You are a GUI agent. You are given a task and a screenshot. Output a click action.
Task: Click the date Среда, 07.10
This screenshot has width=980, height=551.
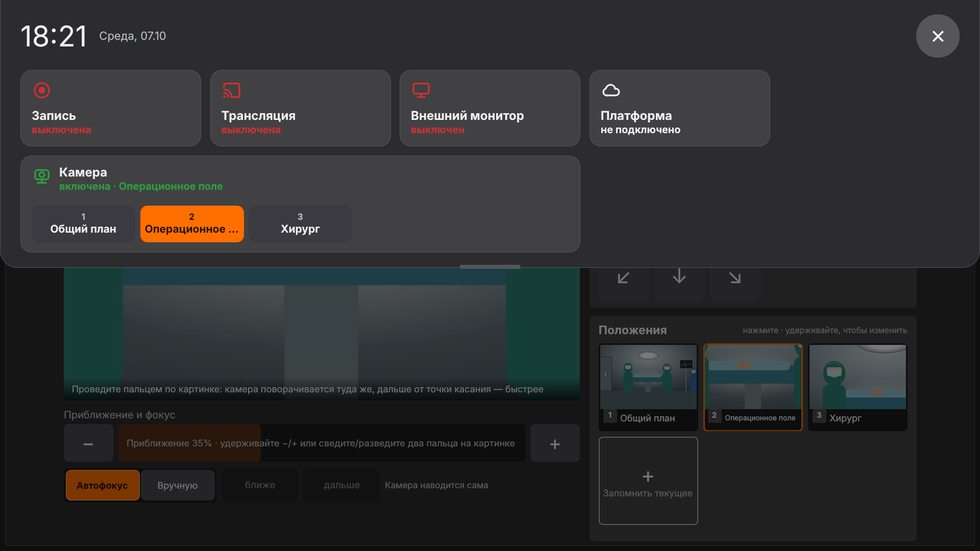[132, 36]
